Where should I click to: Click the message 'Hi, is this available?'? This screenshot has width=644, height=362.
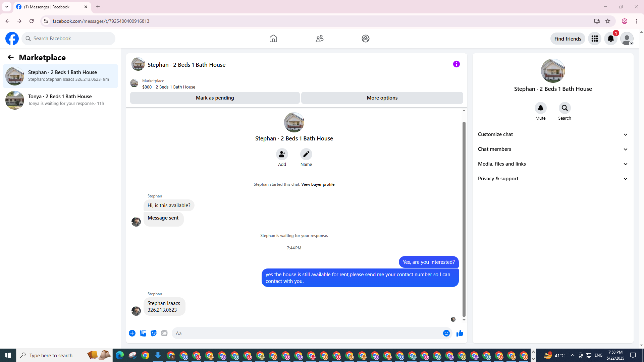(169, 205)
